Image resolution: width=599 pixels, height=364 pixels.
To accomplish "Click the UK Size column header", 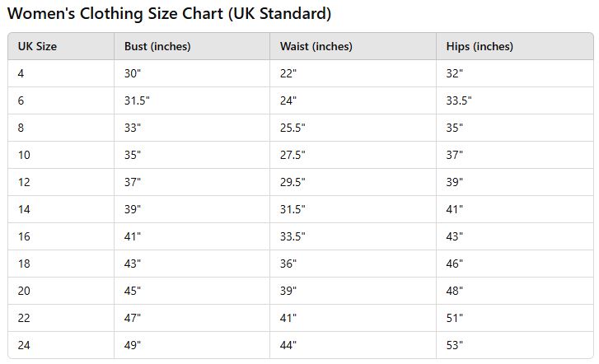I will pos(61,46).
